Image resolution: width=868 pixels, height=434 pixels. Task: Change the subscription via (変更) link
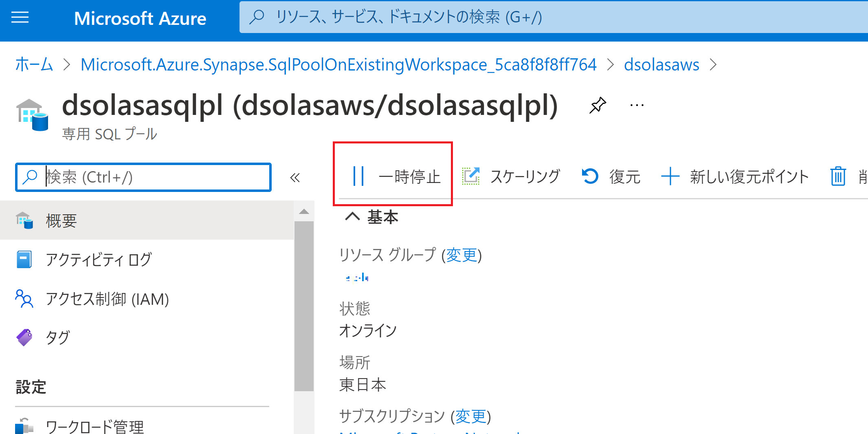pyautogui.click(x=471, y=416)
